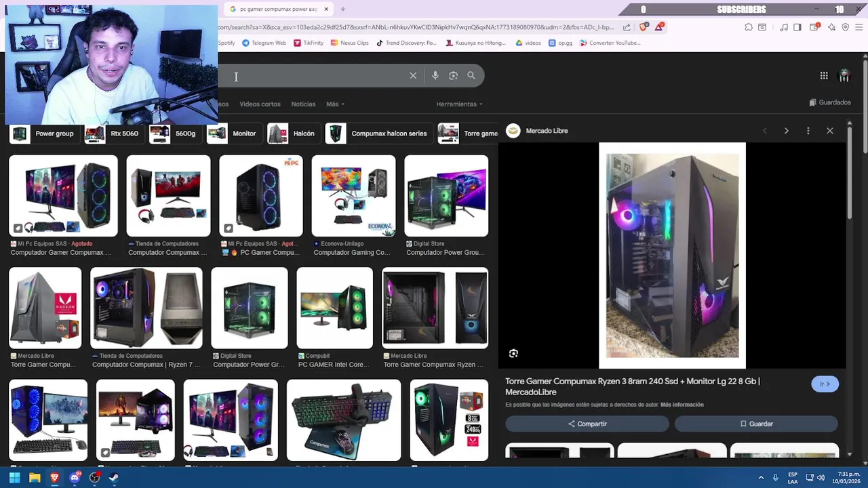Open Steam from the taskbar
The width and height of the screenshot is (868, 488).
114,478
